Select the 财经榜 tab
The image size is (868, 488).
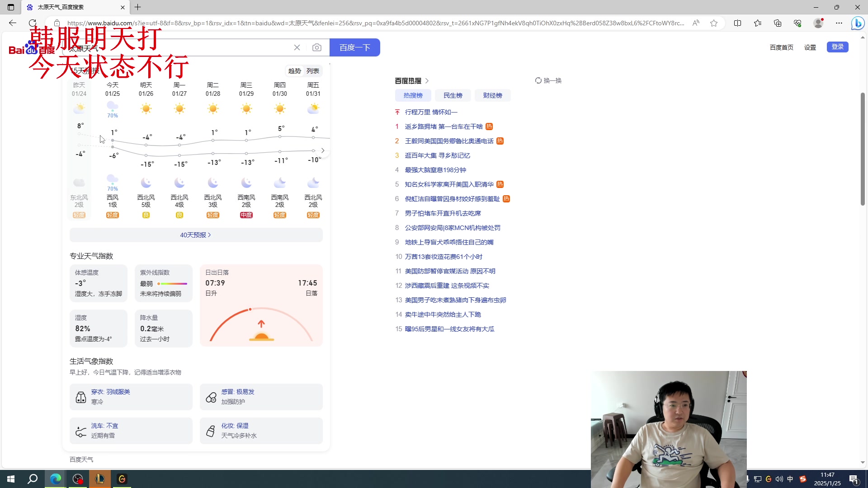tap(492, 95)
